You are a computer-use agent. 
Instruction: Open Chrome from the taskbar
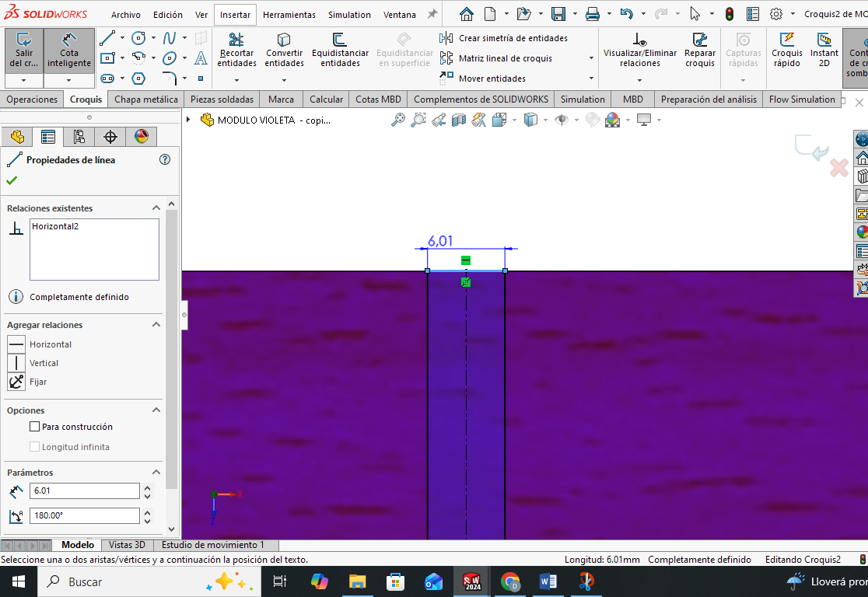pos(510,581)
